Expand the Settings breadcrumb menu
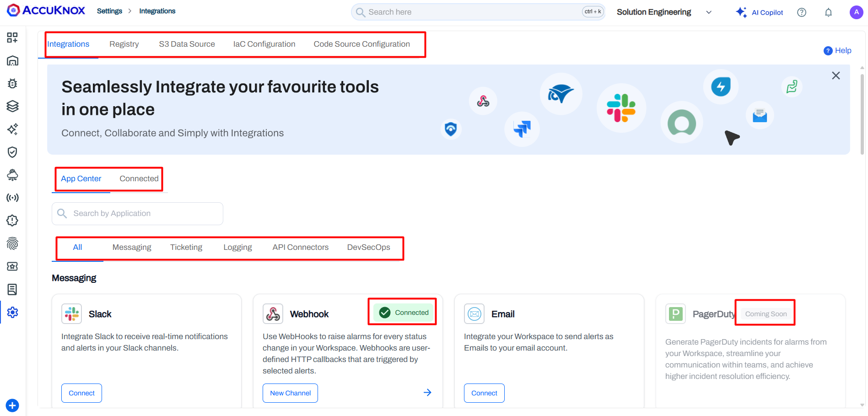Viewport: 868px width, 416px height. pyautogui.click(x=110, y=11)
